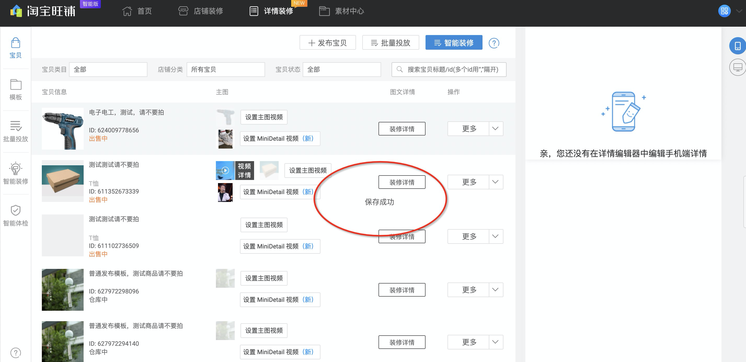Viewport: 746px width, 362px height.
Task: Click 更多 for ID 627972294140
Action: (x=469, y=342)
